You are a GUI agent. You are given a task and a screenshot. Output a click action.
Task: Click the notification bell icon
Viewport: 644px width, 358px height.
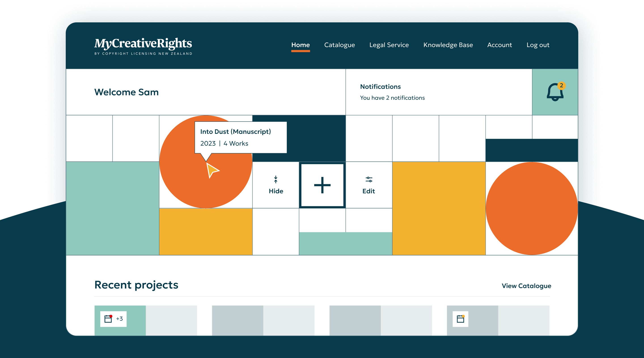[x=555, y=92]
